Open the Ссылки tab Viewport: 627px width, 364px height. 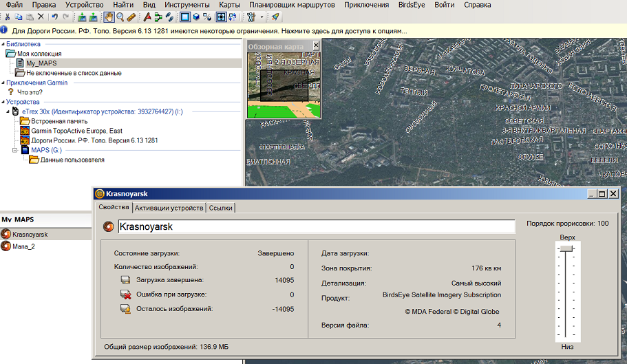pos(221,208)
